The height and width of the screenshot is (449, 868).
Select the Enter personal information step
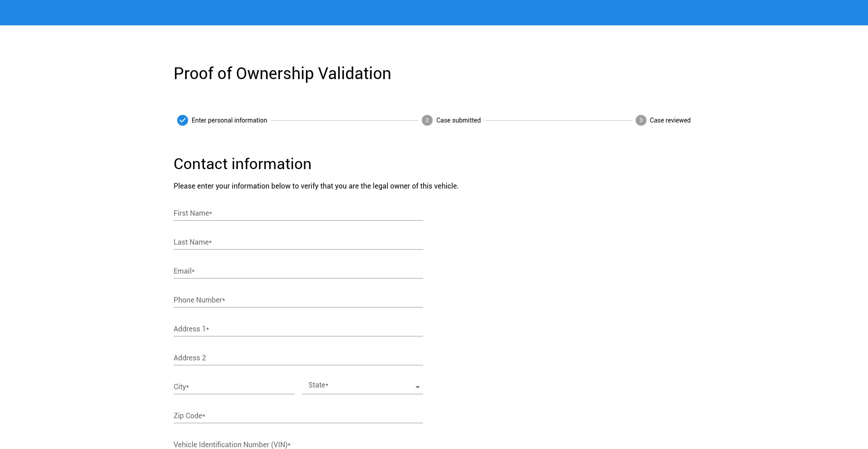[x=229, y=120]
